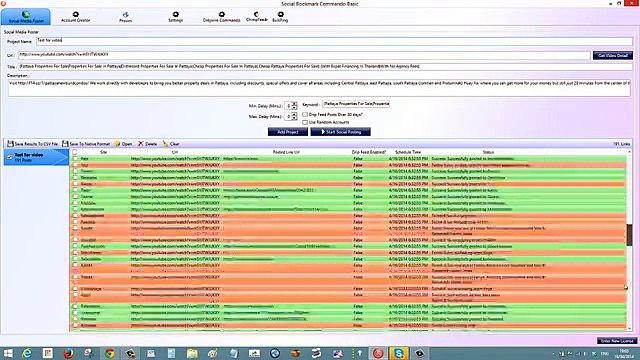Open the Settings tab
This screenshot has height=360, width=640.
point(176,17)
